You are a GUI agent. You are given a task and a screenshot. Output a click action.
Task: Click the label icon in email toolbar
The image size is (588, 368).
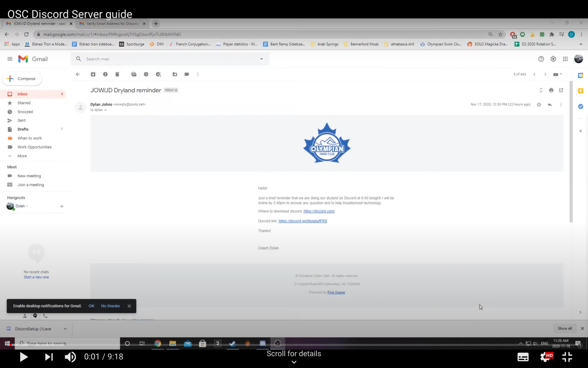186,74
